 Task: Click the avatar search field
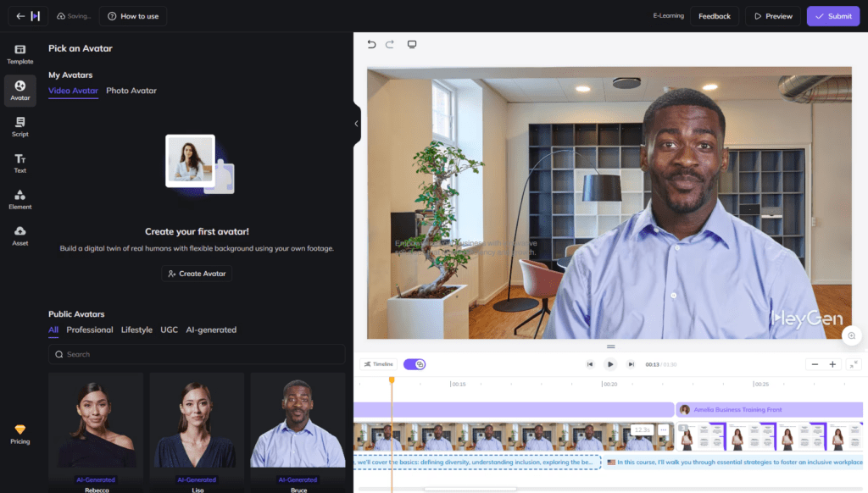click(x=197, y=354)
